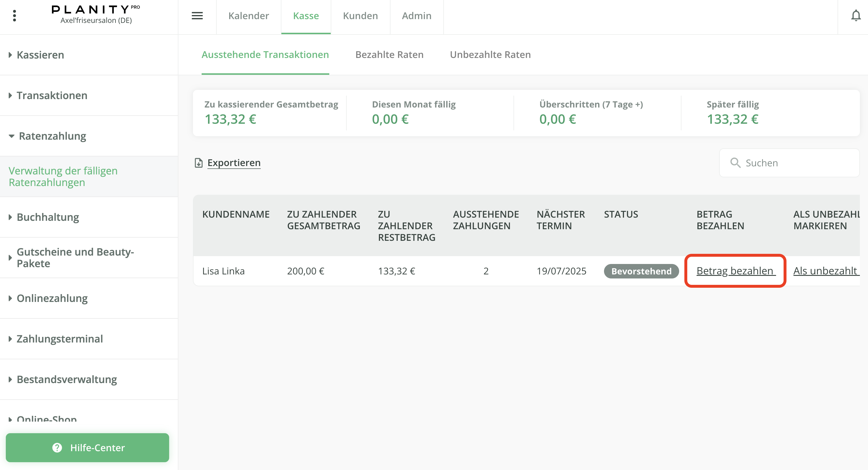This screenshot has height=470, width=868.
Task: Open the three-dot options menu
Action: (x=14, y=15)
